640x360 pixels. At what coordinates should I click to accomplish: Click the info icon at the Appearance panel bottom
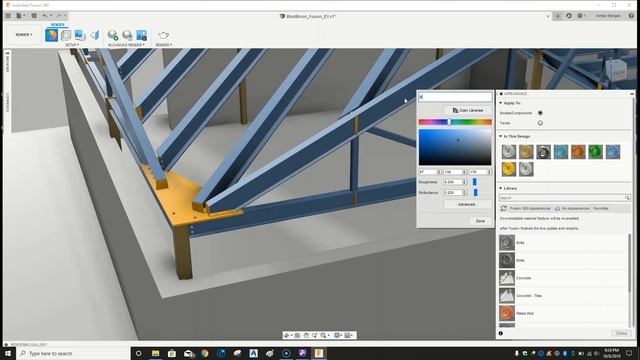[x=501, y=333]
